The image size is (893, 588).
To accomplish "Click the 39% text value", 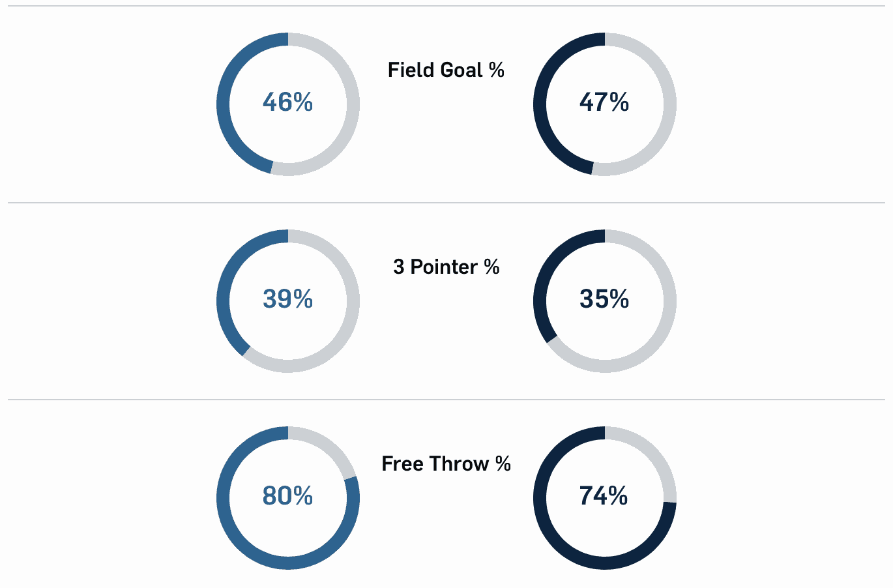I will (x=288, y=299).
